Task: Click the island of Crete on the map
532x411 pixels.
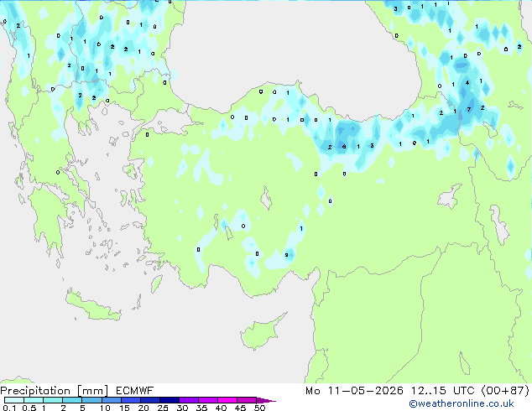Action: (x=93, y=306)
